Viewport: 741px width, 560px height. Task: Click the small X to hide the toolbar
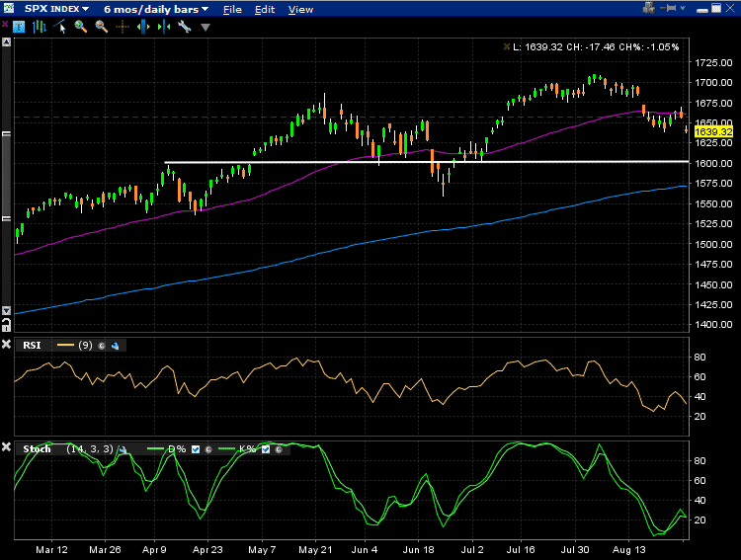[x=5, y=24]
